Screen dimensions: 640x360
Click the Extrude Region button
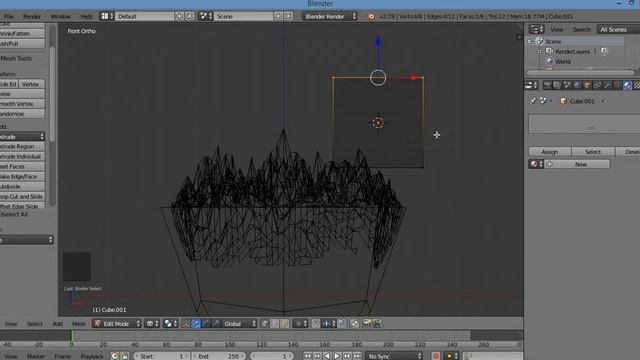pos(22,146)
